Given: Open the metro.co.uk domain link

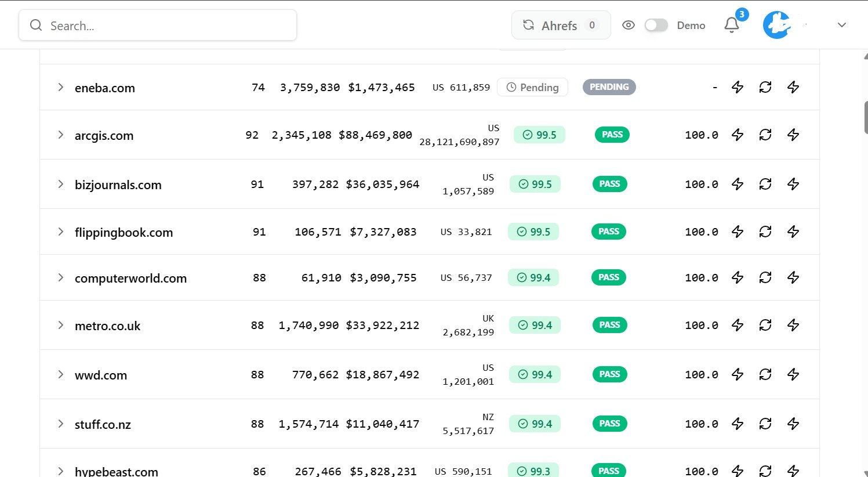Looking at the screenshot, I should tap(107, 326).
